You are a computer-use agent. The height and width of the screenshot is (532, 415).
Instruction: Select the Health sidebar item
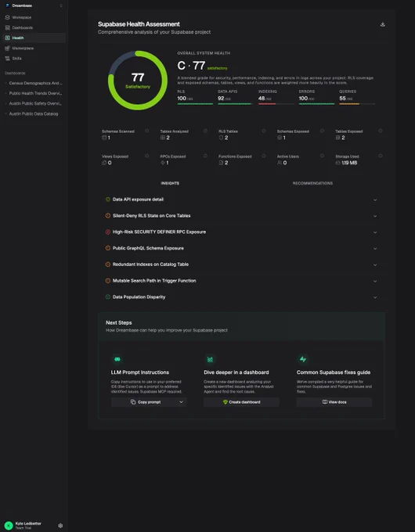click(34, 38)
